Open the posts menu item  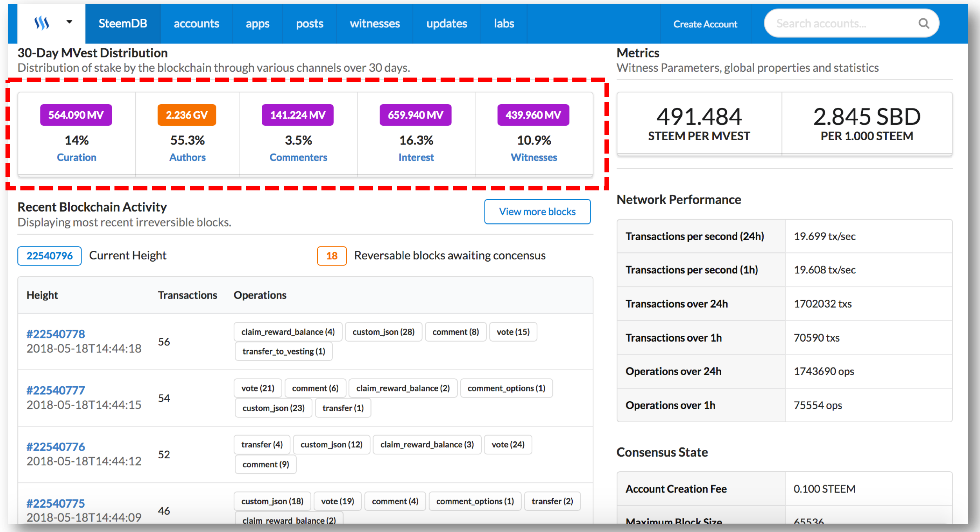coord(310,24)
